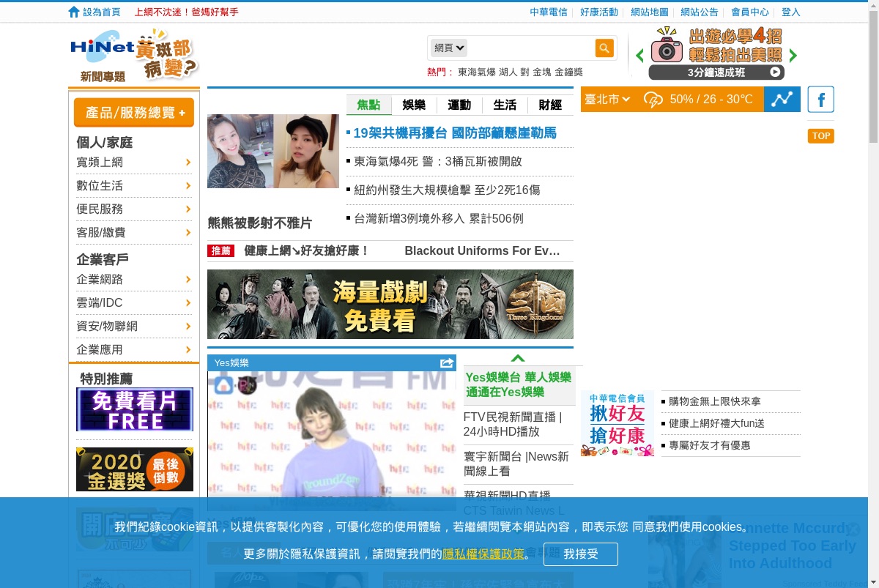The width and height of the screenshot is (879, 588).
Task: Click the left green arrow on banner ad
Action: pos(639,56)
